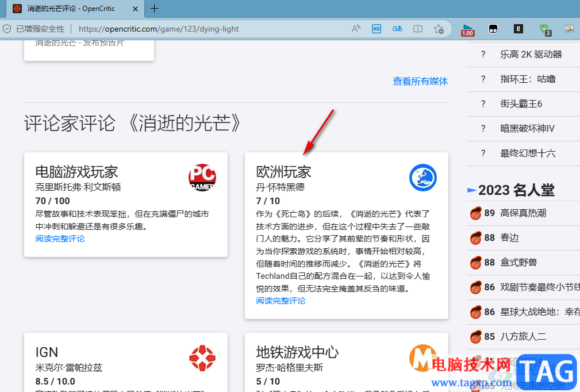This screenshot has width=580, height=392.
Task: Open 最终幻想十六 in sidebar list
Action: 528,153
